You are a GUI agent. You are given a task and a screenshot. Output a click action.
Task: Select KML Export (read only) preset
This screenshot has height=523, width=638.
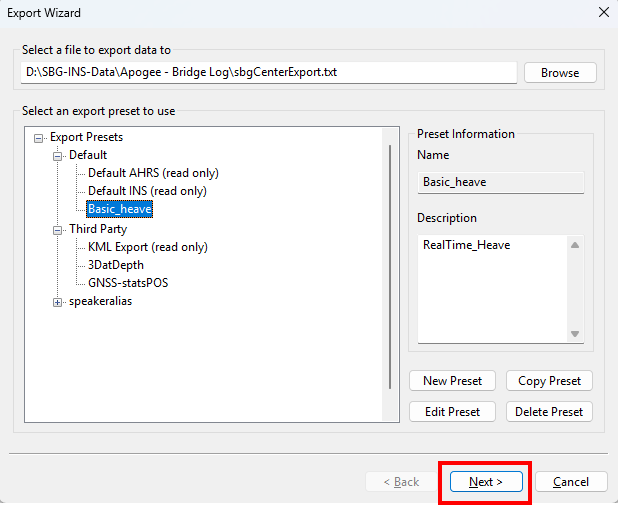[147, 247]
